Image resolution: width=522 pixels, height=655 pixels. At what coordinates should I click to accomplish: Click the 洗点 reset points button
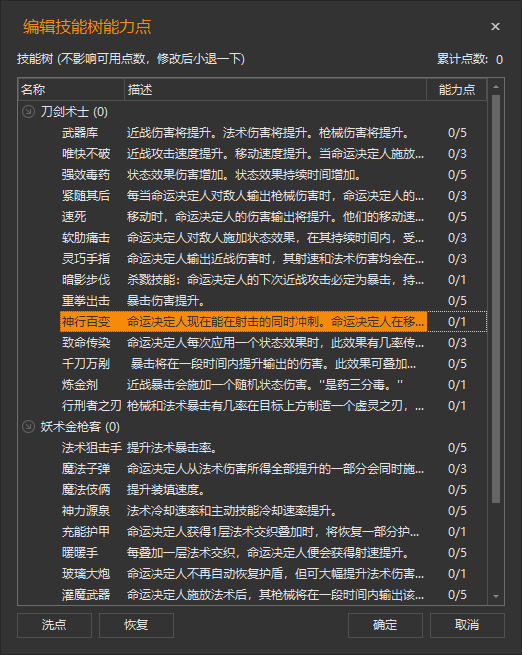pyautogui.click(x=54, y=625)
